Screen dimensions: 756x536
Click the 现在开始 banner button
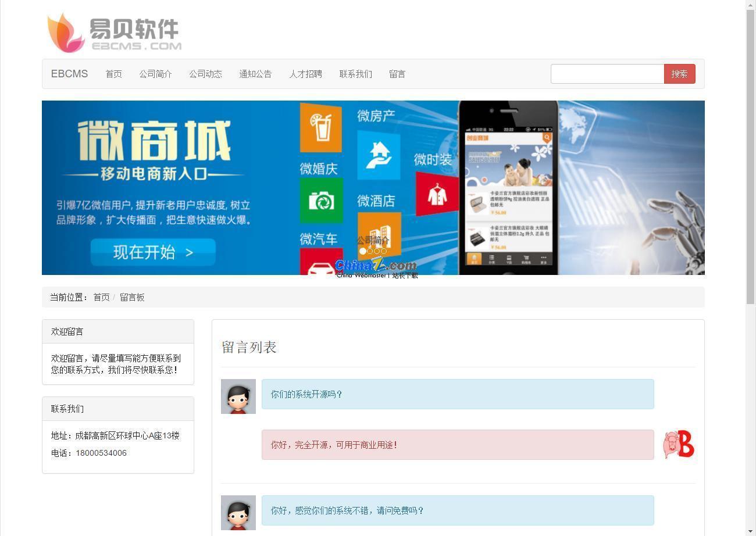[153, 252]
